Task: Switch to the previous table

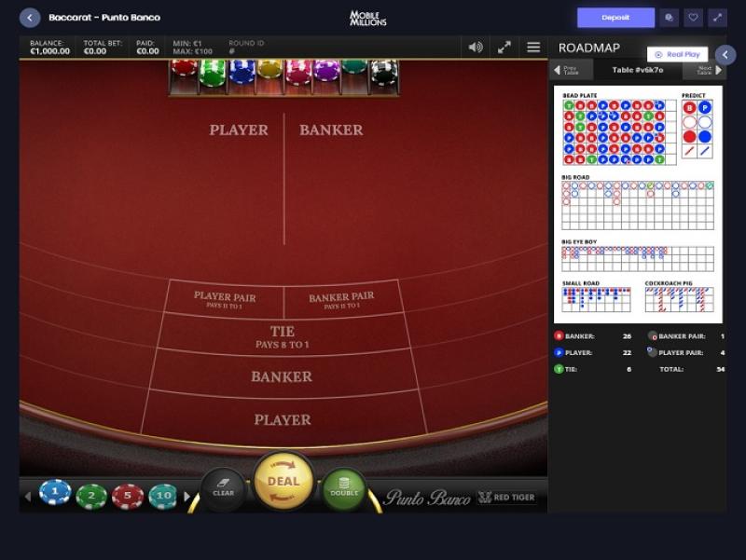Action: tap(568, 71)
